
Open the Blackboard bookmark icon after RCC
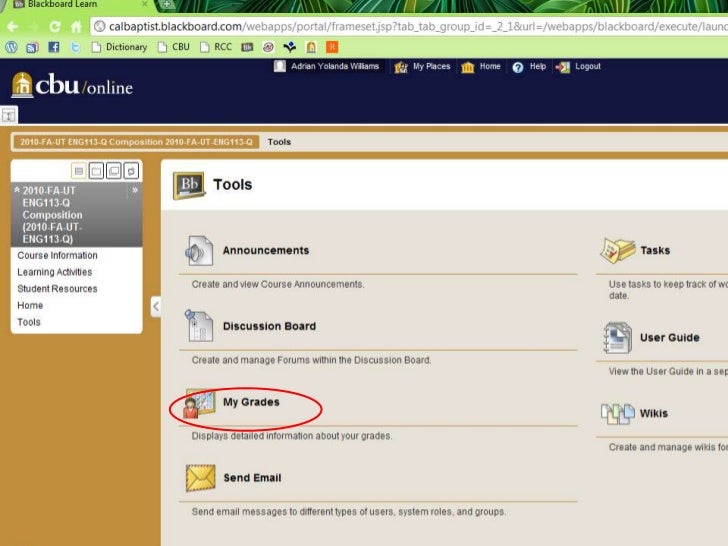click(x=247, y=47)
